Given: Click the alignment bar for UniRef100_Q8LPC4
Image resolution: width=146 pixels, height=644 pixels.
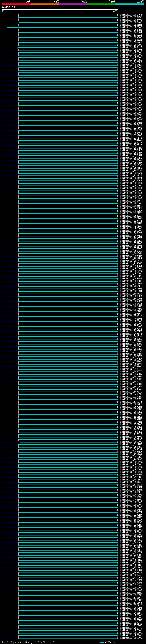Looking at the screenshot, I should coord(68,15).
